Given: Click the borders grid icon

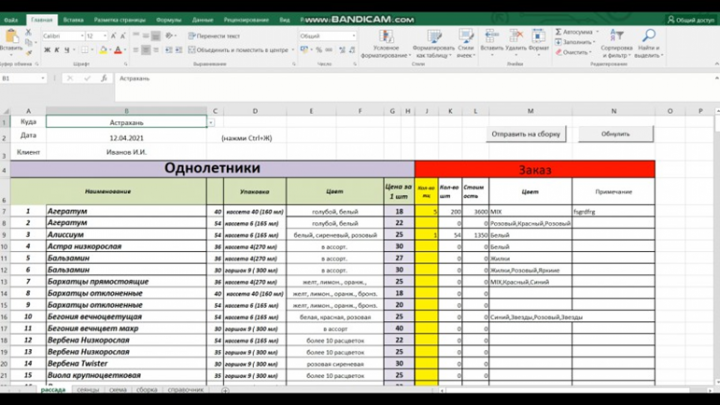Looking at the screenshot, I should [x=84, y=50].
